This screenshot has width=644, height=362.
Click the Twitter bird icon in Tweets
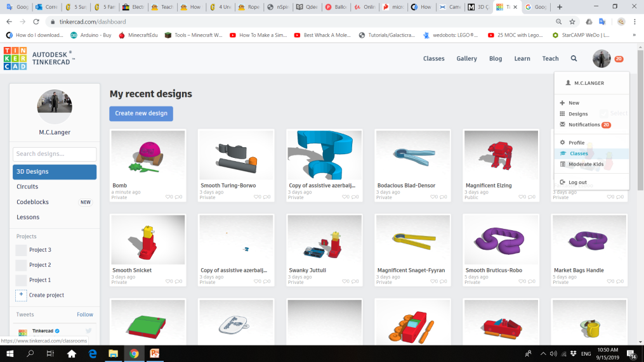[88, 330]
